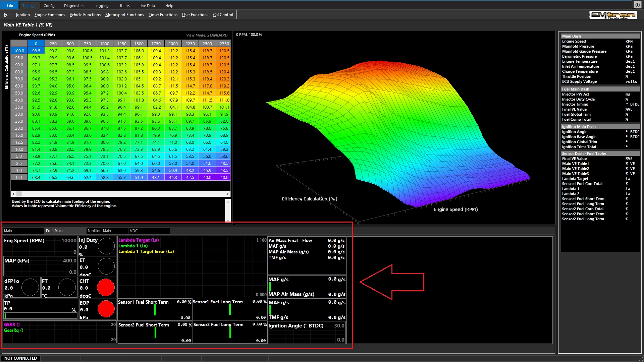Image resolution: width=644 pixels, height=362 pixels.
Task: Open the Diagnostics menu
Action: [73, 6]
